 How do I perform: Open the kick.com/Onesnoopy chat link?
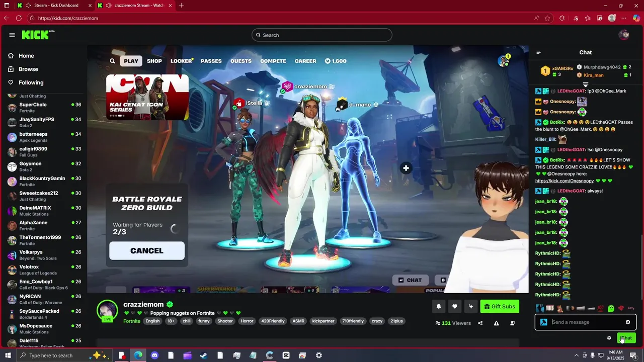click(565, 181)
